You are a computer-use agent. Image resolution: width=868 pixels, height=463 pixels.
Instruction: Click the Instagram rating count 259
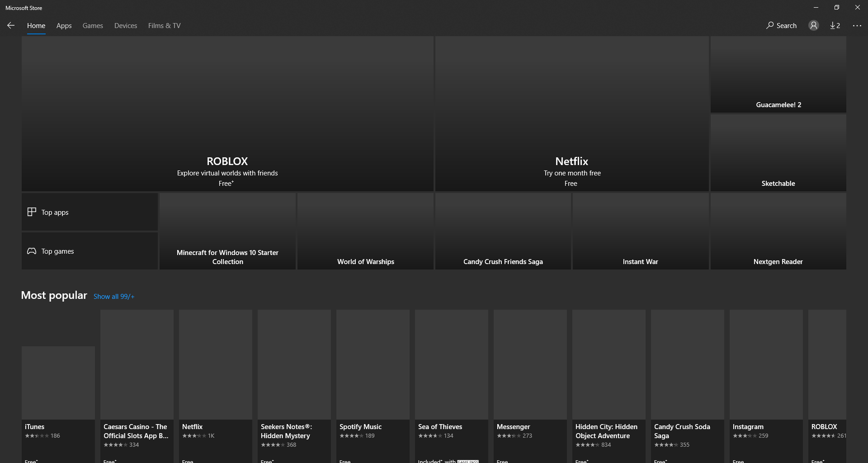(763, 436)
